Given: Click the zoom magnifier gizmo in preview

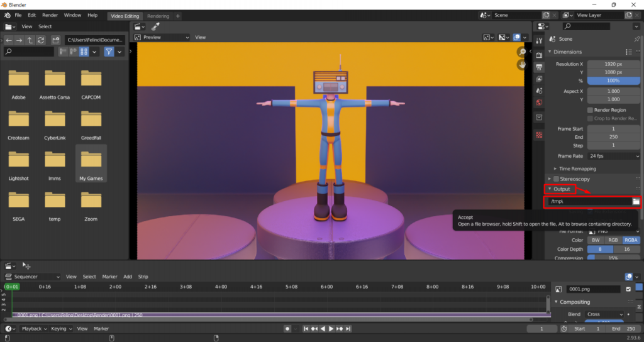Looking at the screenshot, I should click(522, 52).
